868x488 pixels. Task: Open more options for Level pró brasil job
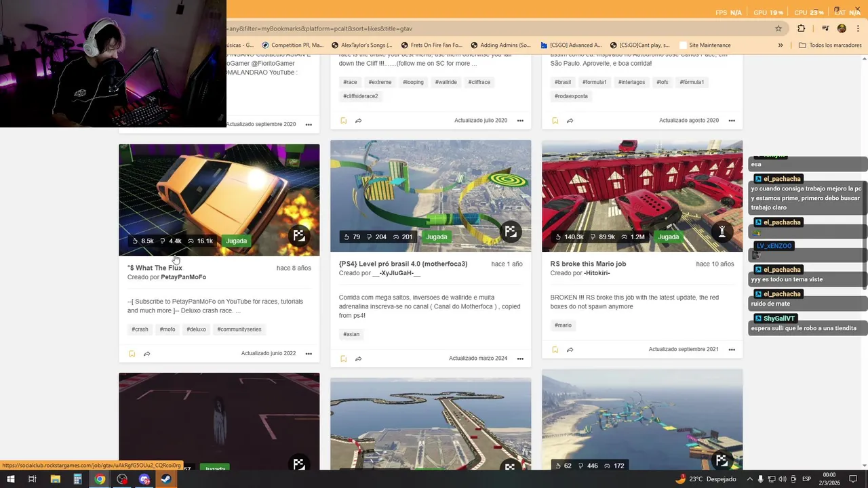(520, 359)
